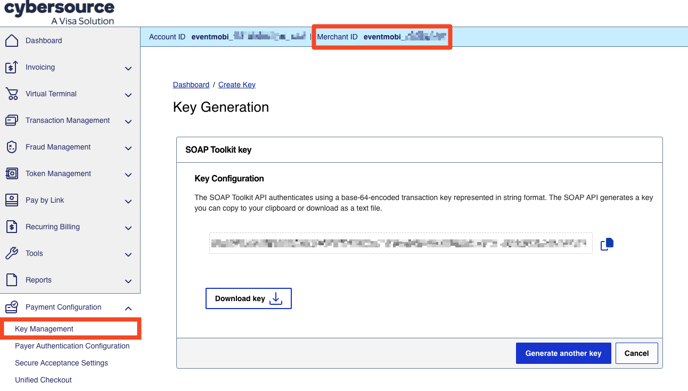Click the Download key button
The height and width of the screenshot is (391, 688).
click(248, 298)
